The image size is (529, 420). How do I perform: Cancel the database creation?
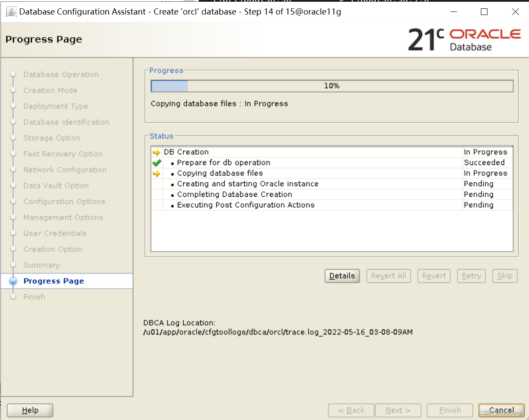(x=501, y=410)
